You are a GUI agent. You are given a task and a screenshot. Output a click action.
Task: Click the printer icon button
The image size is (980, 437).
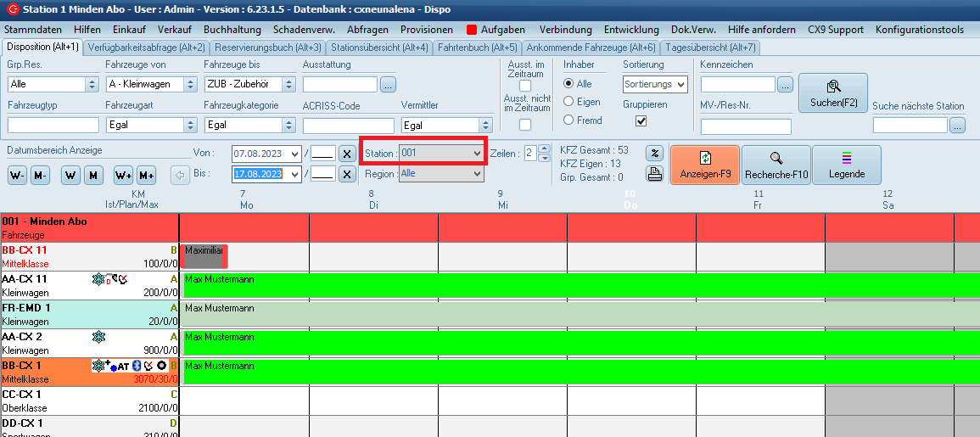(654, 174)
